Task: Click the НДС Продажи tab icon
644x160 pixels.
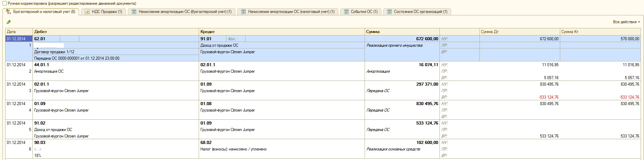Action: [x=87, y=12]
